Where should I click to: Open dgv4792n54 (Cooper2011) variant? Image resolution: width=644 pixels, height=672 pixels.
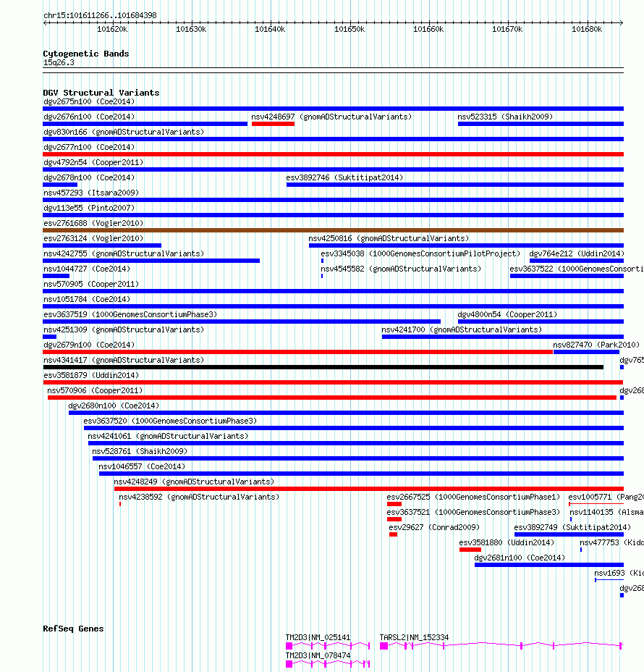pos(93,162)
